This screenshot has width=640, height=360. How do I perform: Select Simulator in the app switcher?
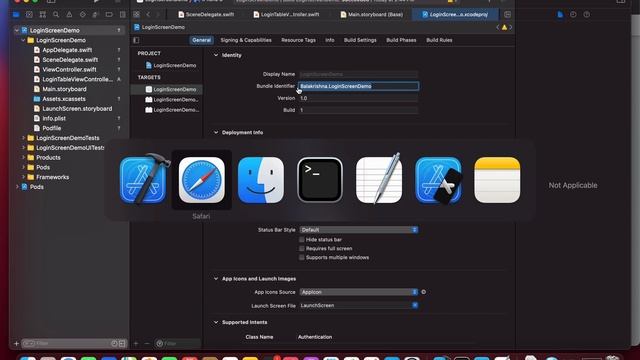coord(438,180)
